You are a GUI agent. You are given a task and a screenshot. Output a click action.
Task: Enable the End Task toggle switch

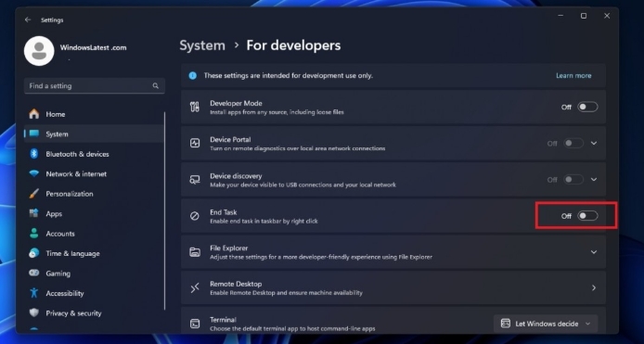[587, 216]
